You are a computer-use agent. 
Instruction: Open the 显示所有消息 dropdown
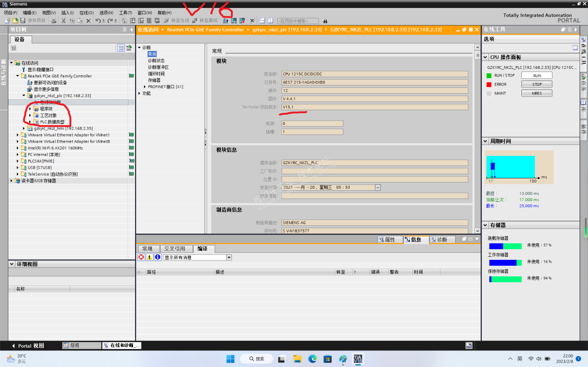point(229,258)
